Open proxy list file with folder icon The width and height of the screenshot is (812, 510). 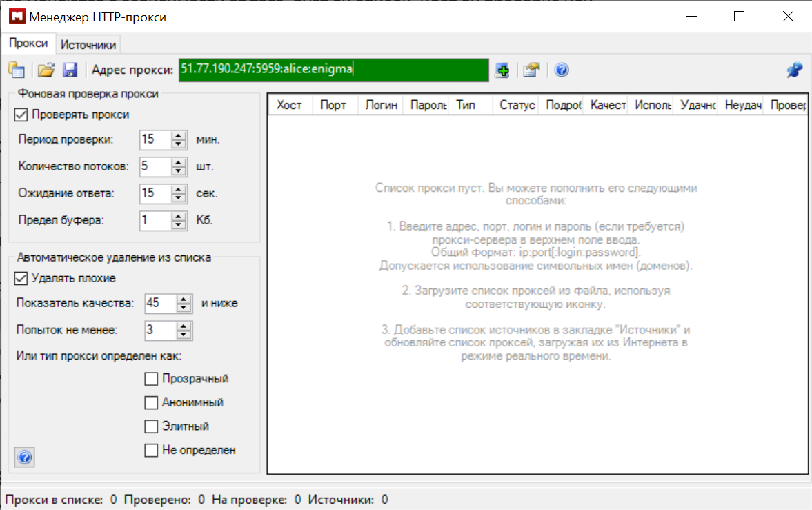click(46, 70)
